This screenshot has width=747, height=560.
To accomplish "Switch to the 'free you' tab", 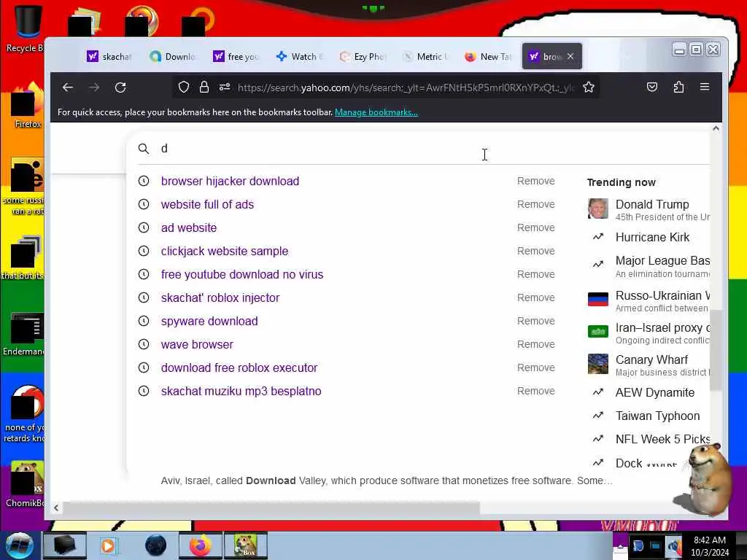I will [x=235, y=57].
